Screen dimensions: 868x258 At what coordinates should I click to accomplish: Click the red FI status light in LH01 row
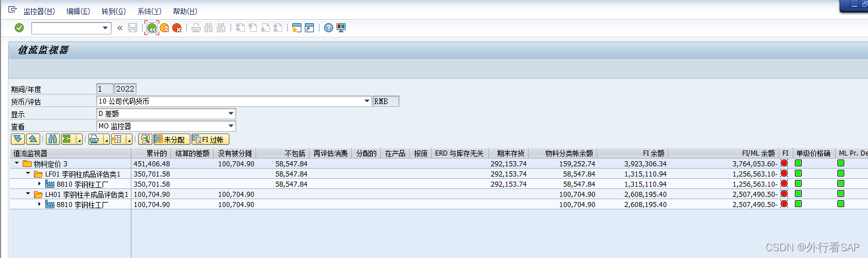785,193
